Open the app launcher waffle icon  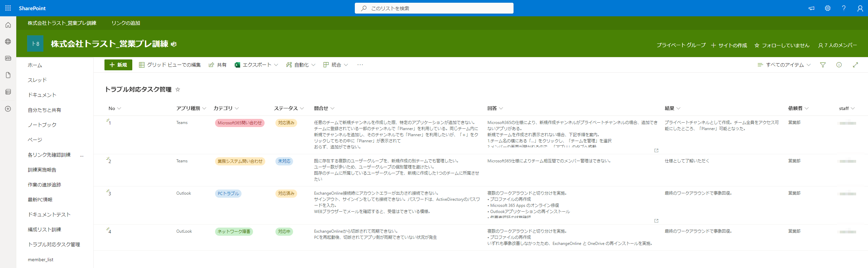tap(8, 8)
